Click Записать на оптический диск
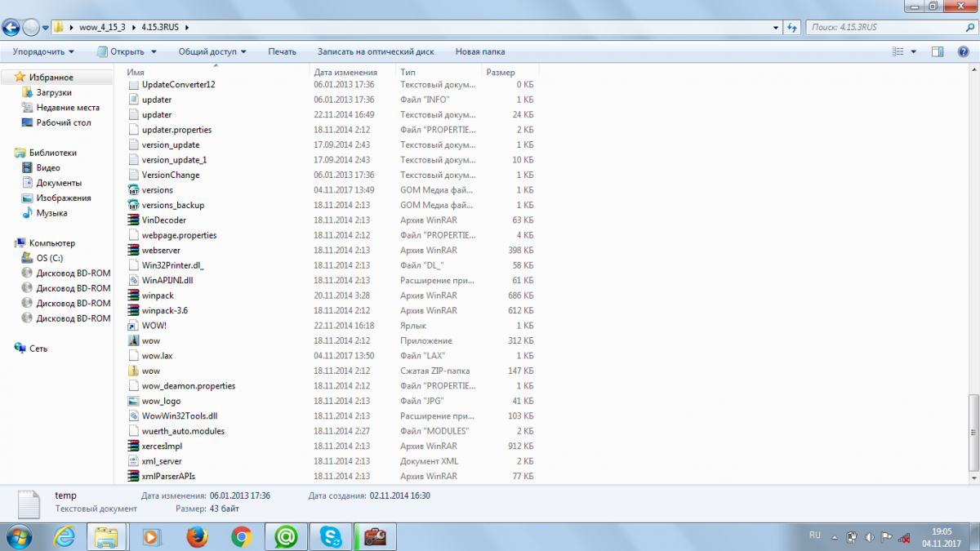This screenshot has height=551, width=980. click(x=376, y=51)
